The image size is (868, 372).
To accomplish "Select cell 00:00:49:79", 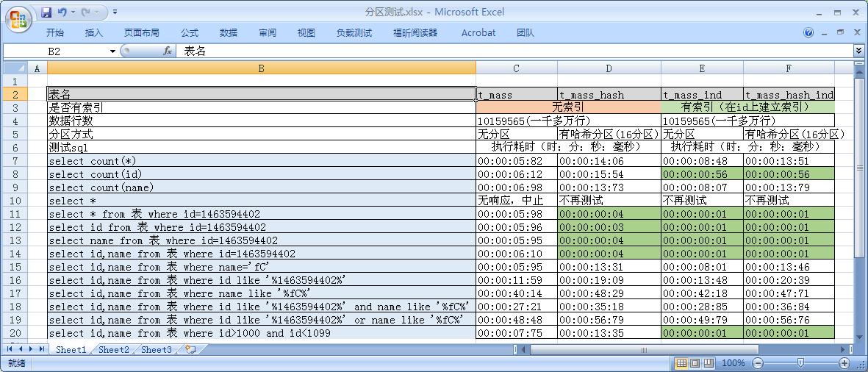I will [702, 320].
